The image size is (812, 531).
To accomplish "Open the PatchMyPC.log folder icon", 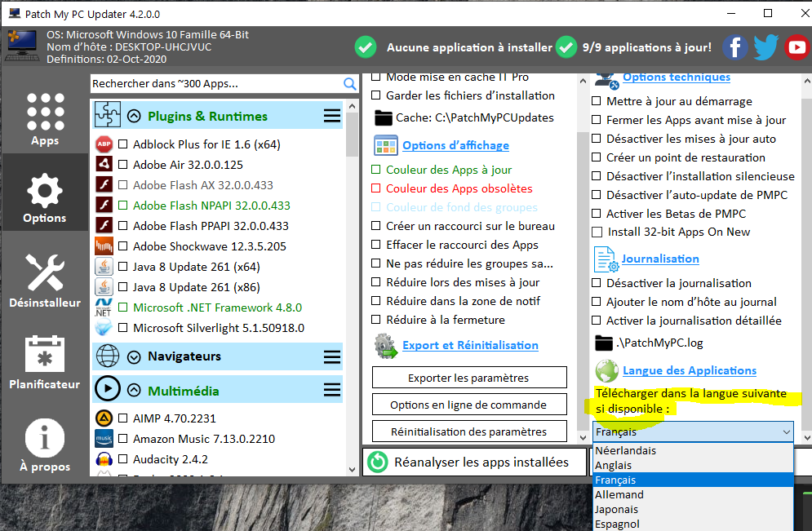I will point(604,343).
